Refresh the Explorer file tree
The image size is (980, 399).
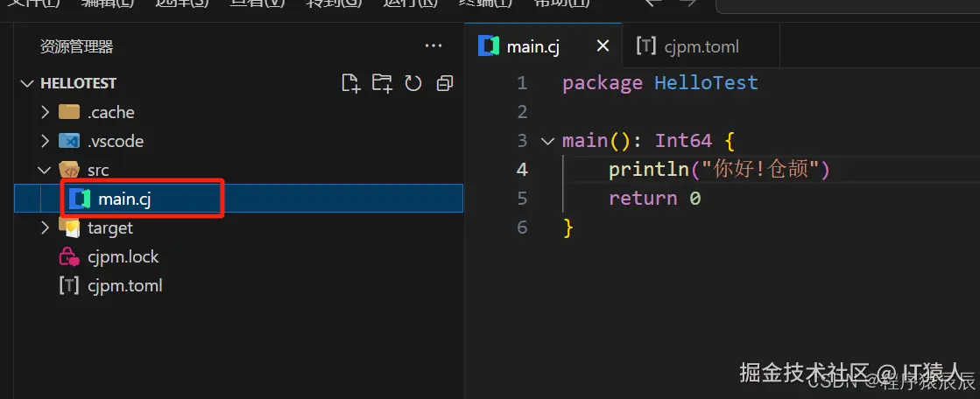(x=413, y=83)
